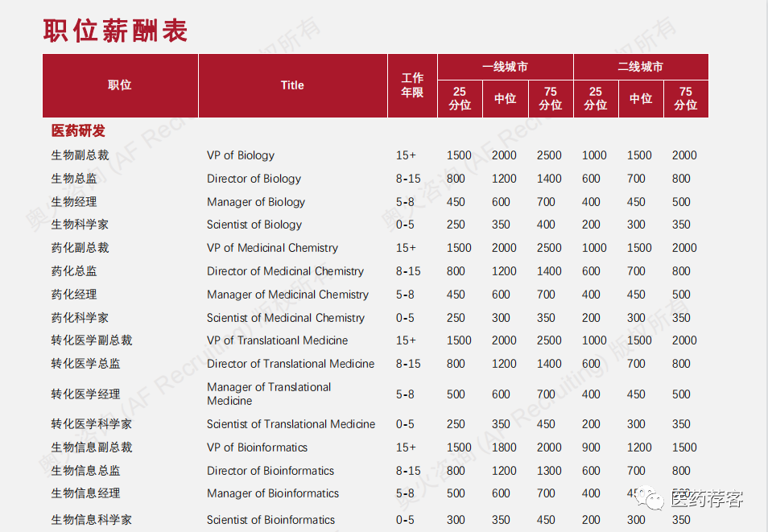Select the 生物科学家 row label
Screen dimensions: 768x532
pyautogui.click(x=80, y=225)
